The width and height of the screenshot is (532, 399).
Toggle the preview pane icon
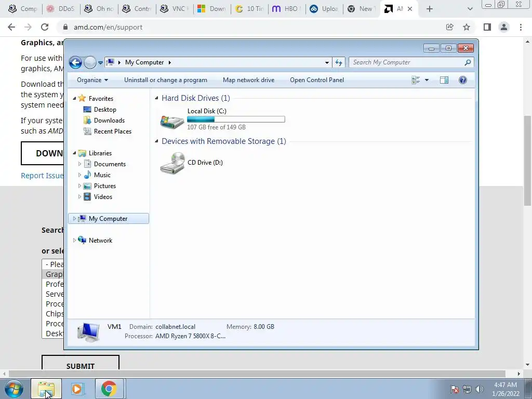tap(444, 80)
